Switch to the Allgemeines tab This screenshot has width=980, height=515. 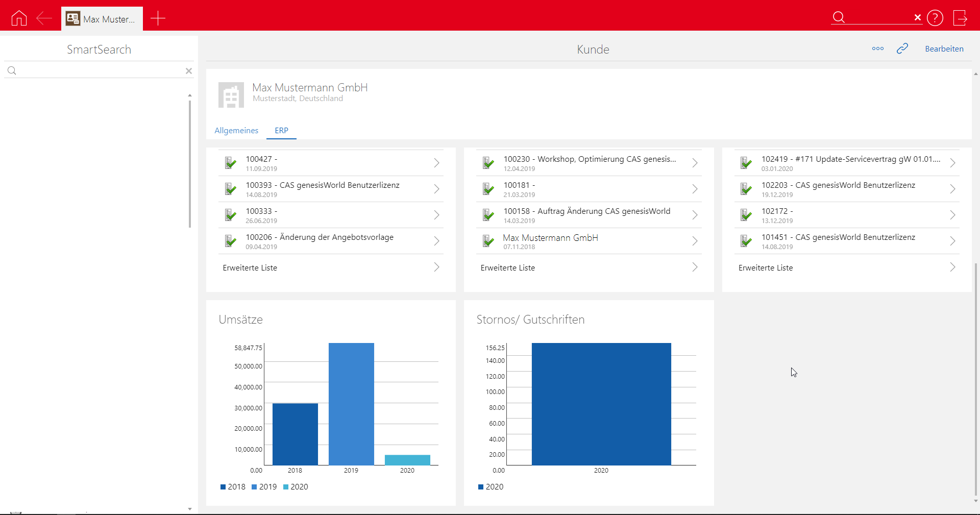236,131
